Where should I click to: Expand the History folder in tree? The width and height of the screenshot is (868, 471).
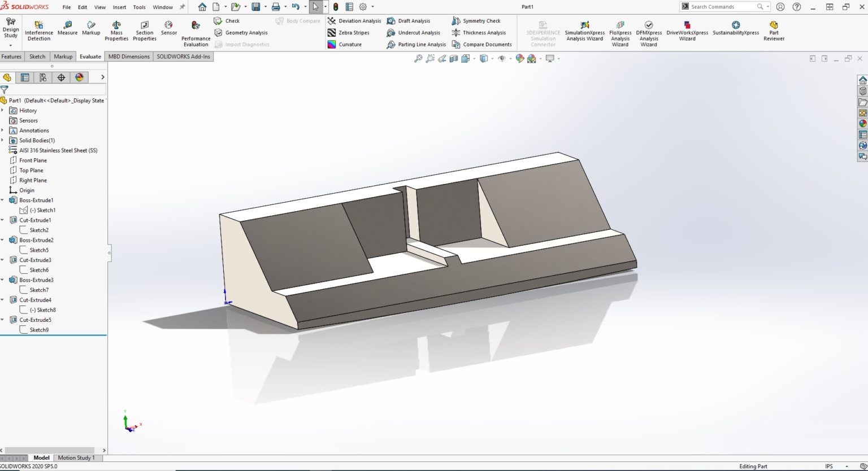2,111
